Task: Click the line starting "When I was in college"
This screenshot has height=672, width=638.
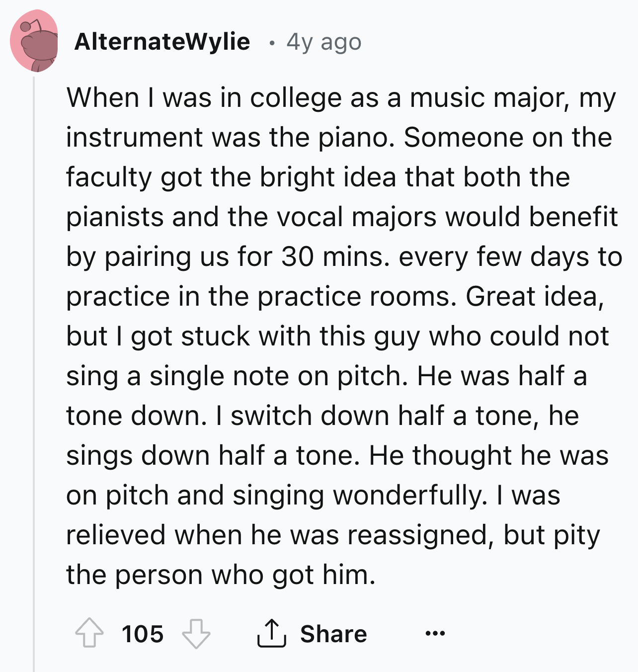Action: pos(341,97)
